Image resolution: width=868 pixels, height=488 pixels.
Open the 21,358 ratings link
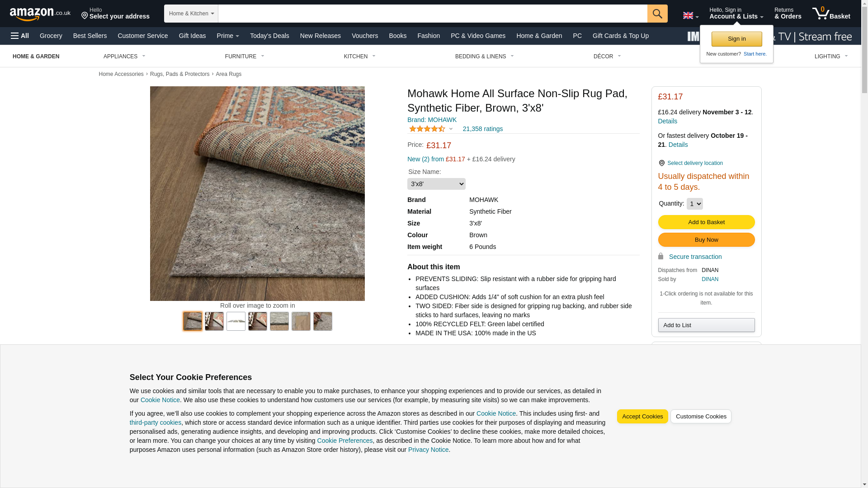482,129
